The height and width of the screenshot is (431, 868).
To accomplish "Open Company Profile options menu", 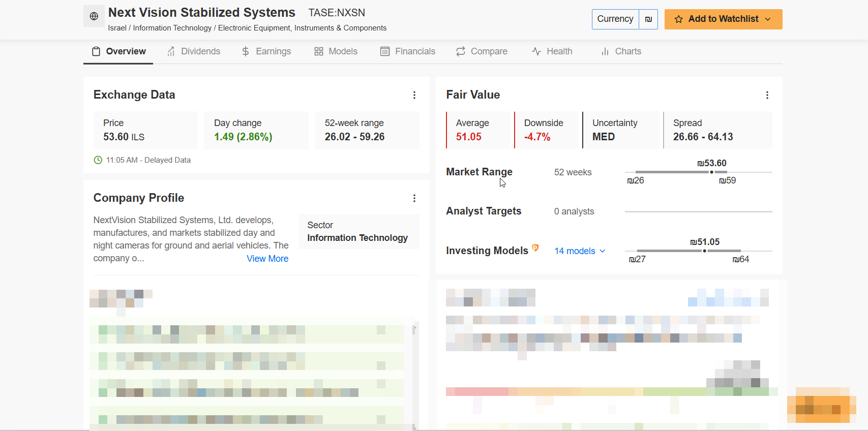I will pos(414,198).
